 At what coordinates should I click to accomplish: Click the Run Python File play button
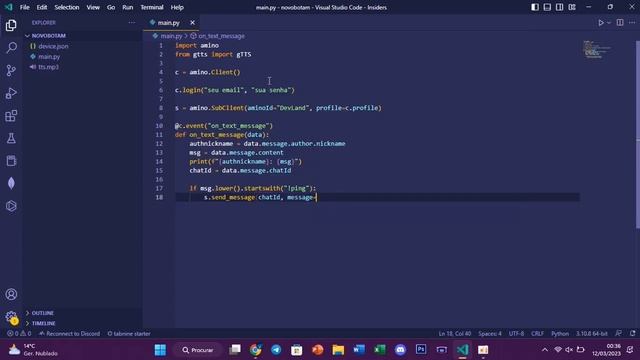point(601,23)
